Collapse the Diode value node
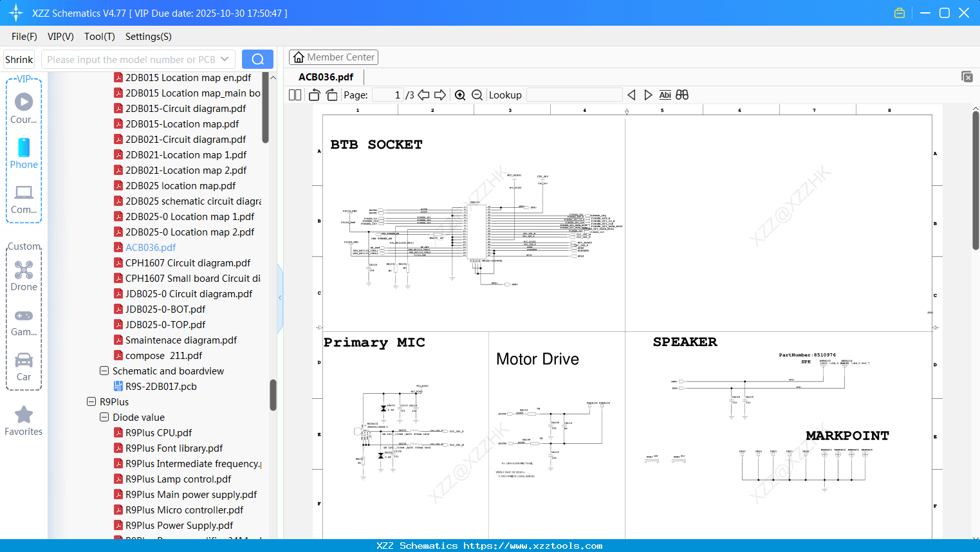 click(104, 418)
